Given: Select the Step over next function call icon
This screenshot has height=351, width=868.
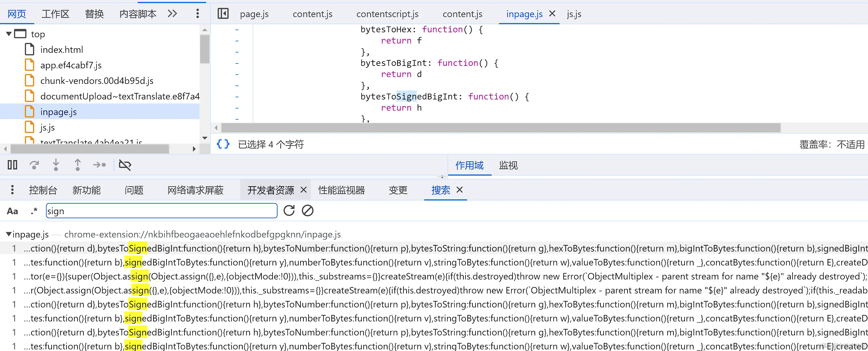Looking at the screenshot, I should 34,165.
